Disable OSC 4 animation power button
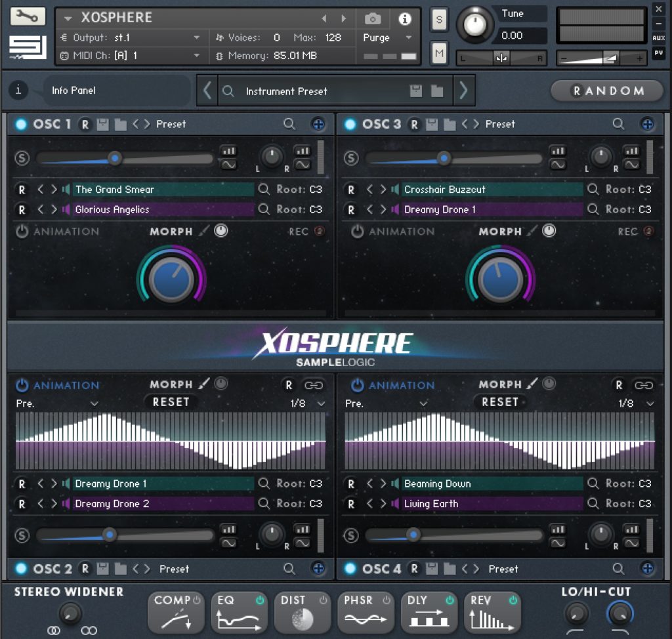Viewport: 672px width, 639px height. (x=358, y=385)
